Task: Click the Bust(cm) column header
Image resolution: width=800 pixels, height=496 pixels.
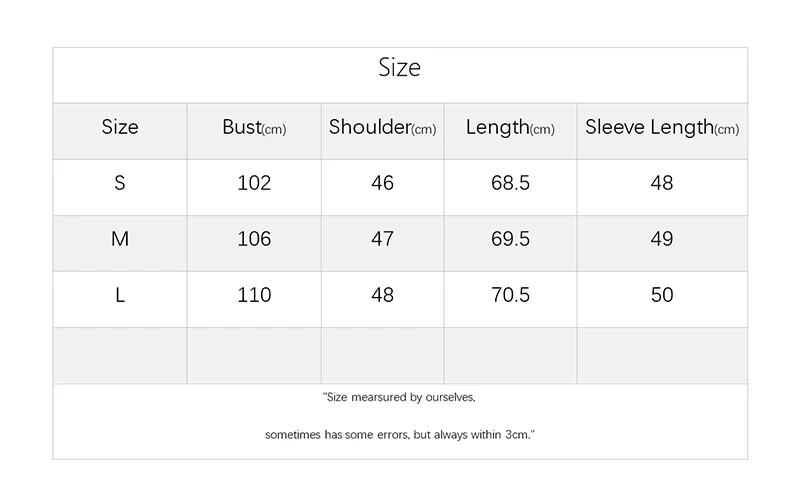Action: click(254, 128)
